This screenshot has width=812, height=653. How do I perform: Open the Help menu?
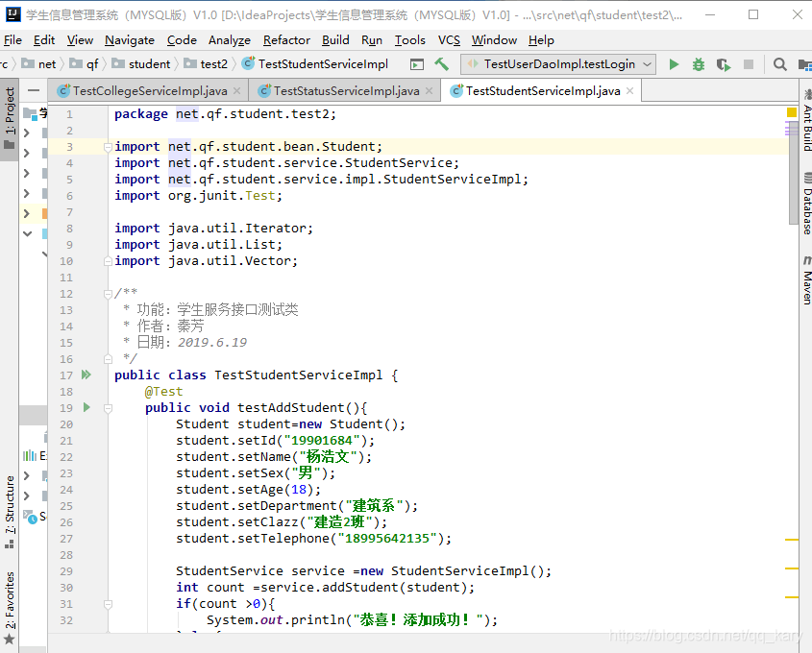(541, 39)
